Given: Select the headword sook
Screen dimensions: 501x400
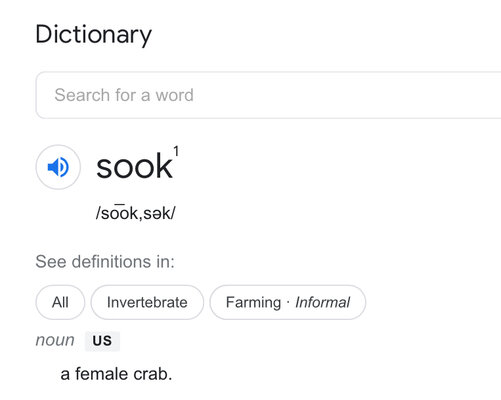Looking at the screenshot, I should (x=134, y=166).
